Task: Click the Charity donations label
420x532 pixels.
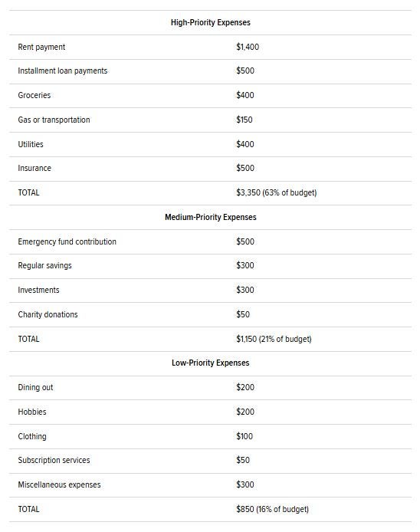Action: [x=48, y=314]
